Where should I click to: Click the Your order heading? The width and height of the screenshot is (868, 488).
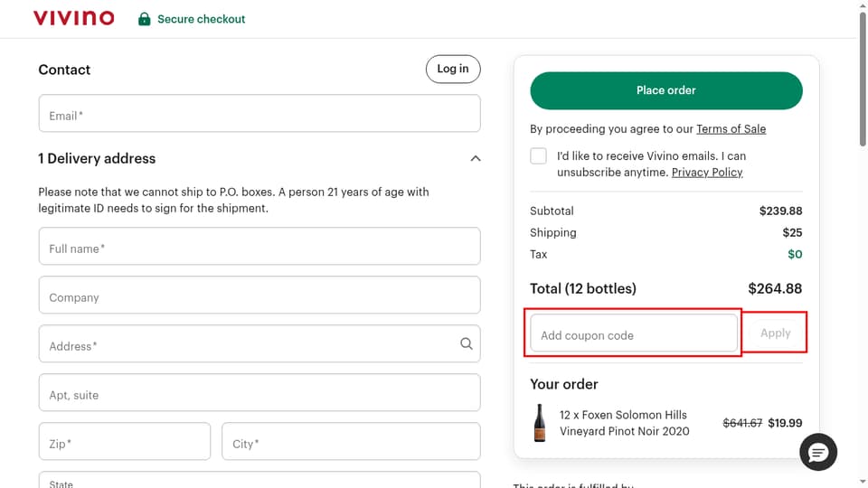click(x=563, y=384)
